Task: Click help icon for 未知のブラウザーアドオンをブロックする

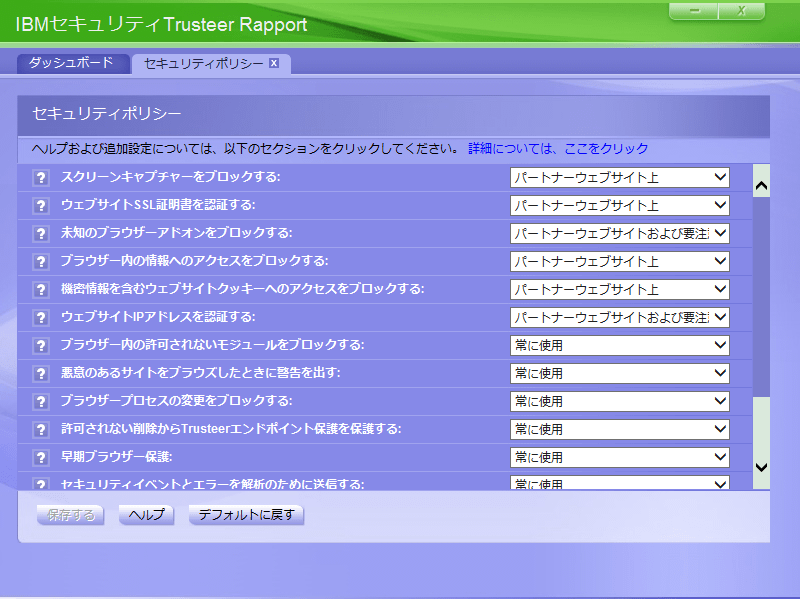Action: point(41,234)
